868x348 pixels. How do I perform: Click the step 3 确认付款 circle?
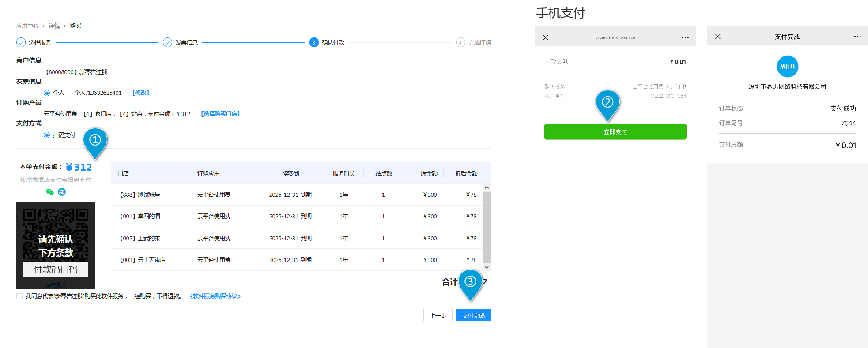(x=314, y=42)
